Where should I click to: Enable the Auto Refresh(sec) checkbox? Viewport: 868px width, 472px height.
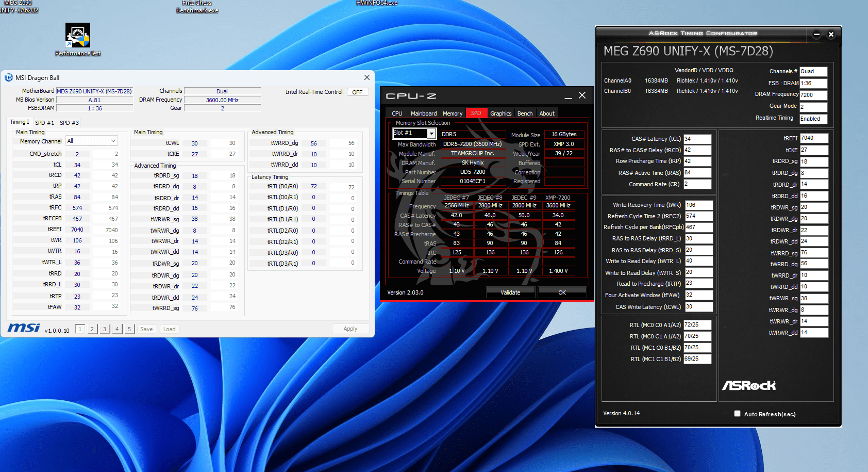(737, 414)
